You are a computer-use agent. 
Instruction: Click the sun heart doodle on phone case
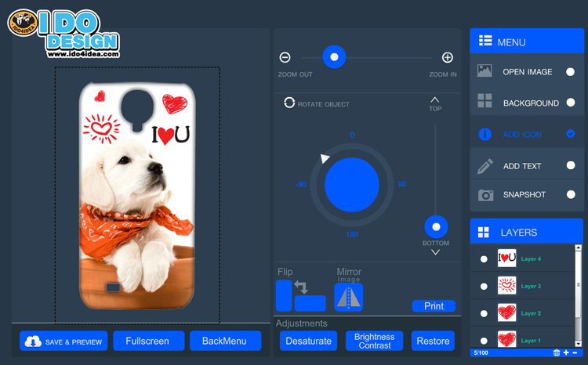click(x=102, y=128)
